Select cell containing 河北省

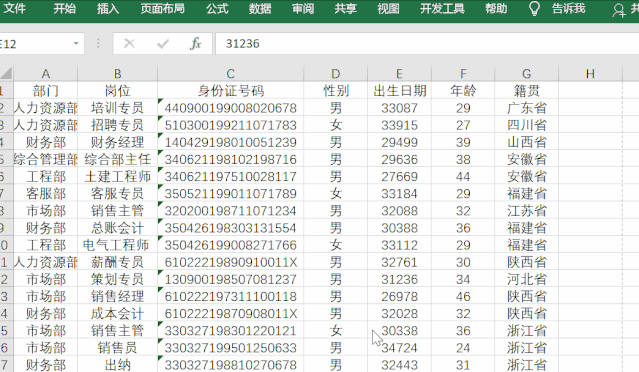click(527, 279)
